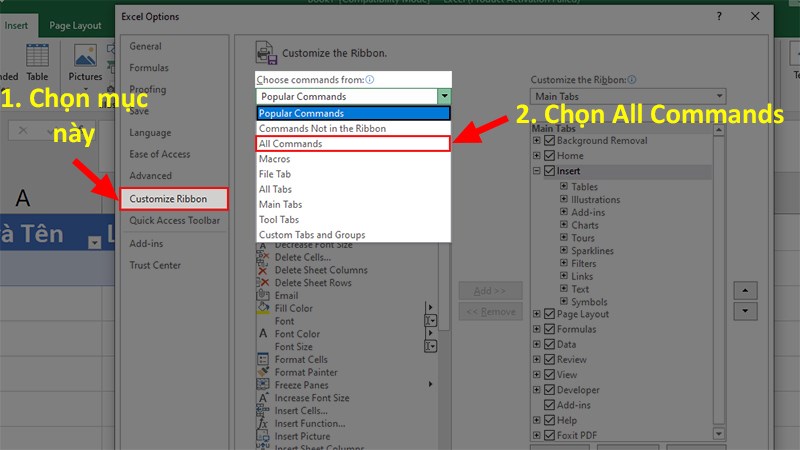Expand the Home tree node
The image size is (800, 450).
pos(537,155)
